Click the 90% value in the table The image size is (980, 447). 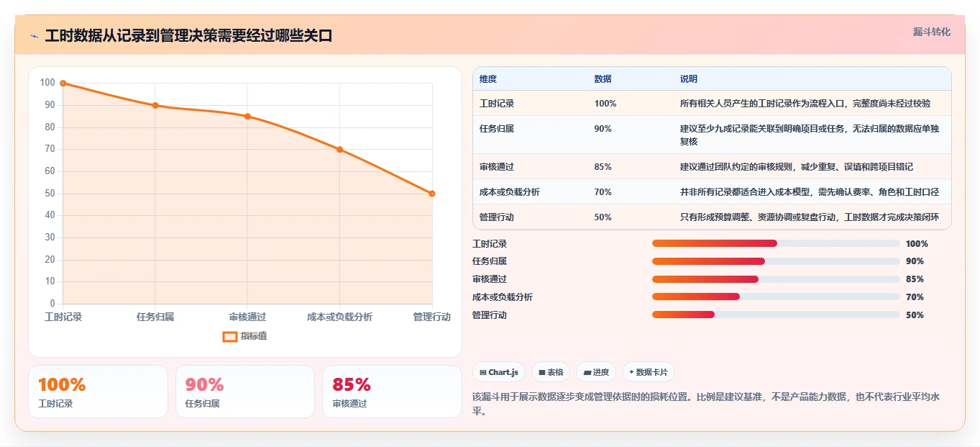(x=603, y=129)
